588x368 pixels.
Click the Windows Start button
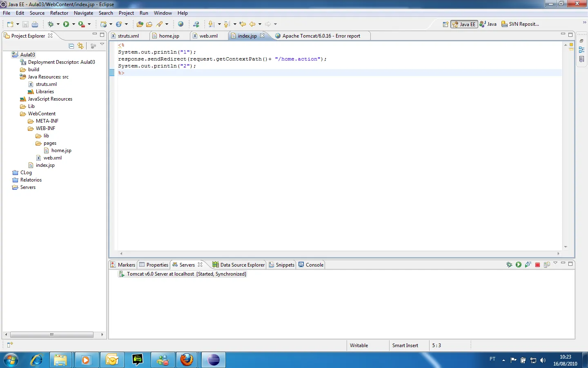point(11,360)
